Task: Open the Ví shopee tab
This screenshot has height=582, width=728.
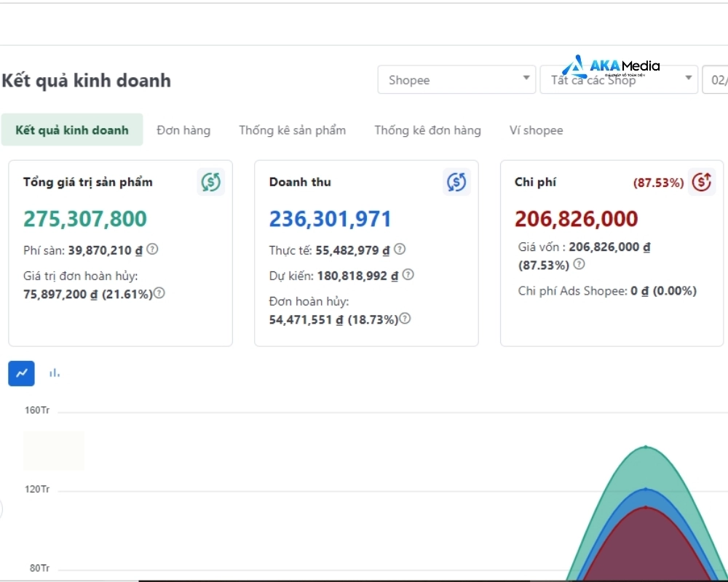Action: coord(536,130)
